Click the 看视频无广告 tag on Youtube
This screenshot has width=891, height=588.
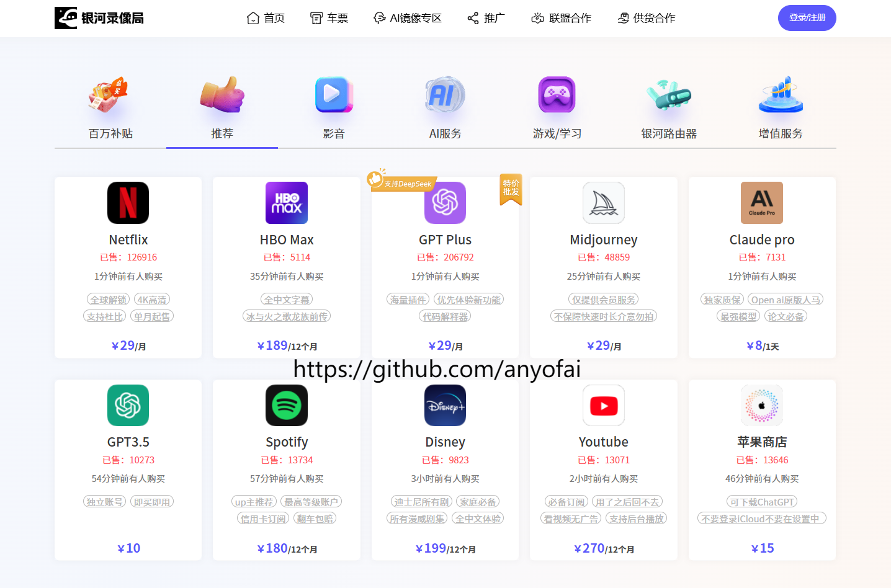click(x=571, y=519)
